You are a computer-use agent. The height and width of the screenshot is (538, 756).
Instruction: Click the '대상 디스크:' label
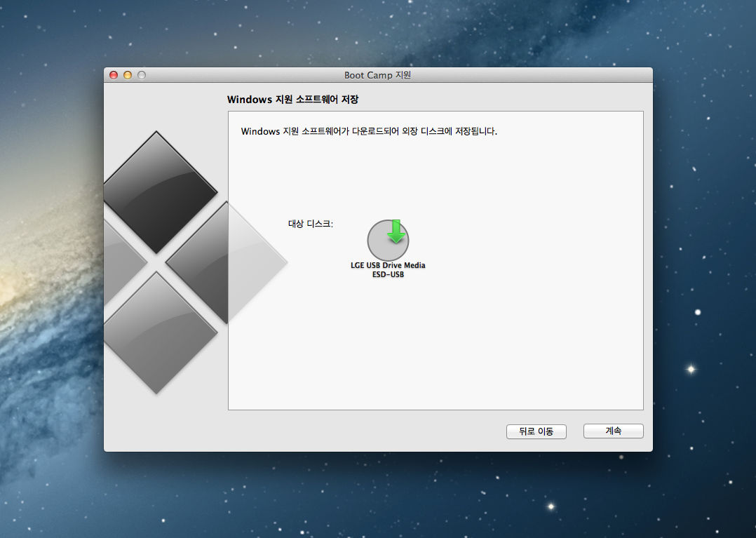point(311,224)
